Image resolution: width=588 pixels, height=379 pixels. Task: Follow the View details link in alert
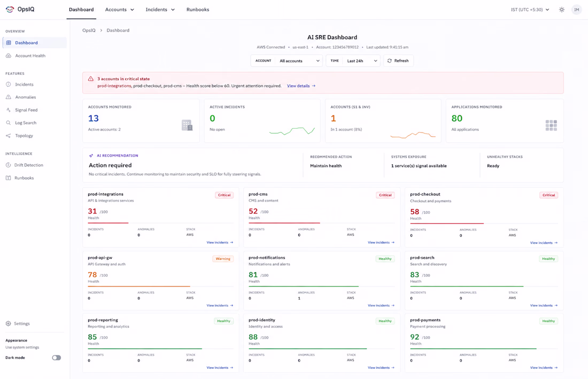tap(301, 86)
